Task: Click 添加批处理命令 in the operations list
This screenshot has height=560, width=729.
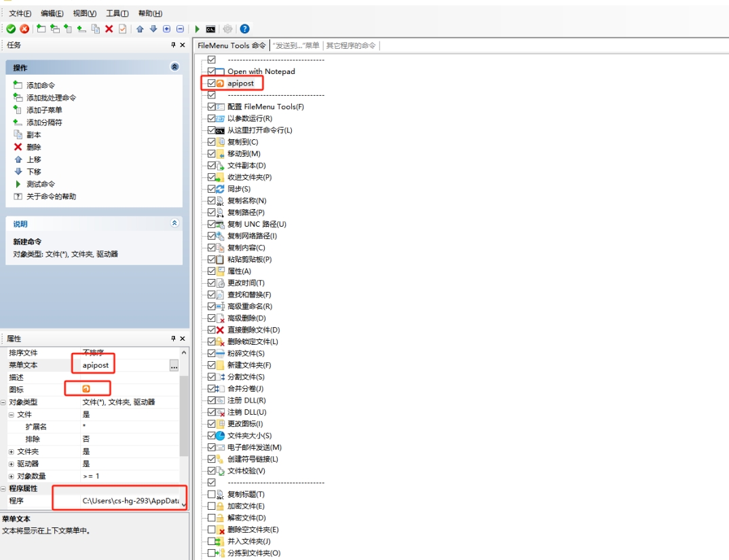Action: [x=51, y=98]
